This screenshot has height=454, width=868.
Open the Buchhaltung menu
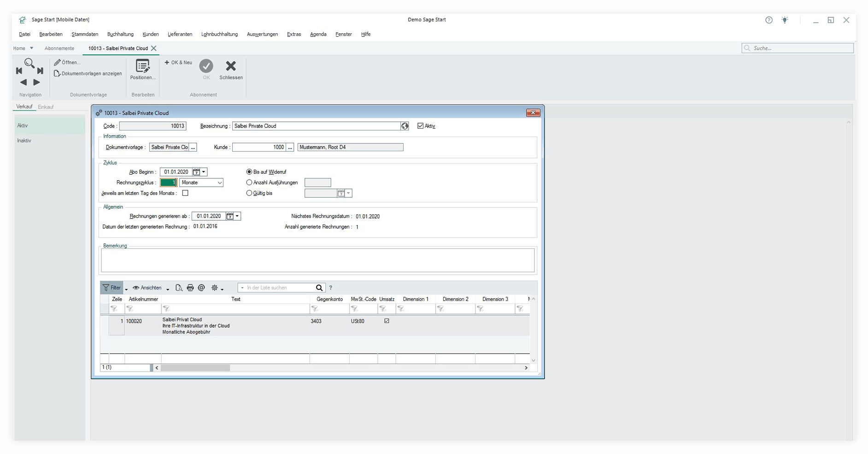(120, 34)
